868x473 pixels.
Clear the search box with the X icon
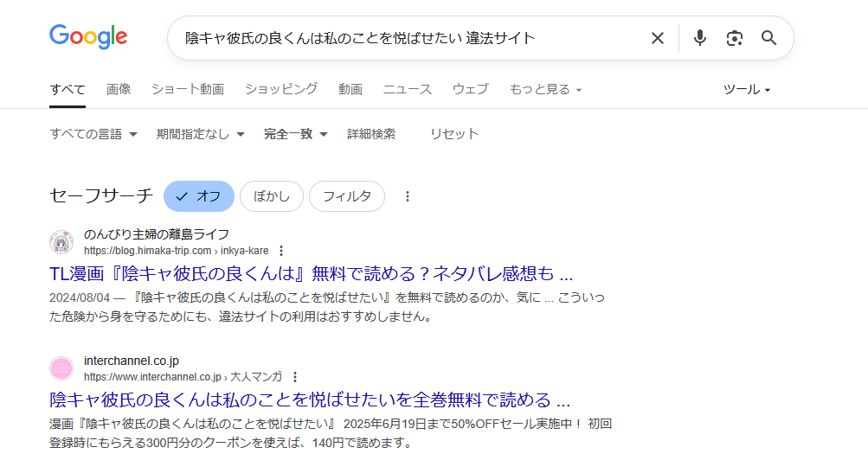click(657, 38)
